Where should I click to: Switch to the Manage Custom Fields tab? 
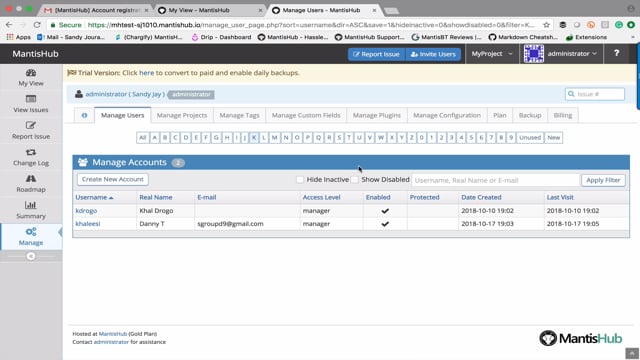pos(306,115)
